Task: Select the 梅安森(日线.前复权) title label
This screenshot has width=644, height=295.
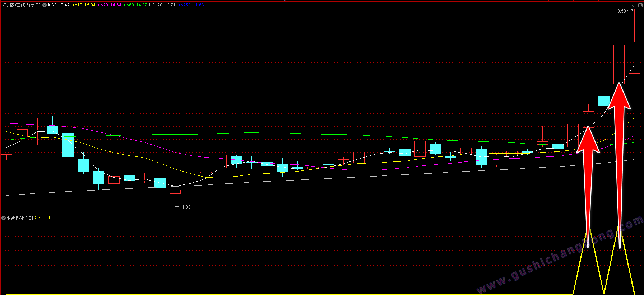Action: click(21, 5)
